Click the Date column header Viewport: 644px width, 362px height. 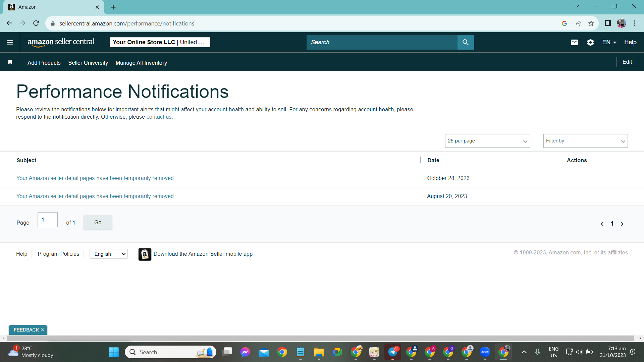[x=433, y=160]
